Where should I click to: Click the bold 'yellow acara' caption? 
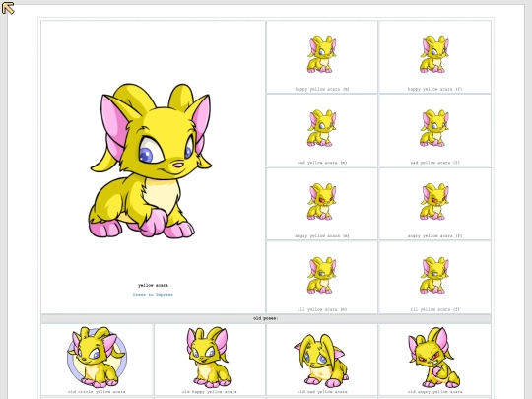click(153, 285)
